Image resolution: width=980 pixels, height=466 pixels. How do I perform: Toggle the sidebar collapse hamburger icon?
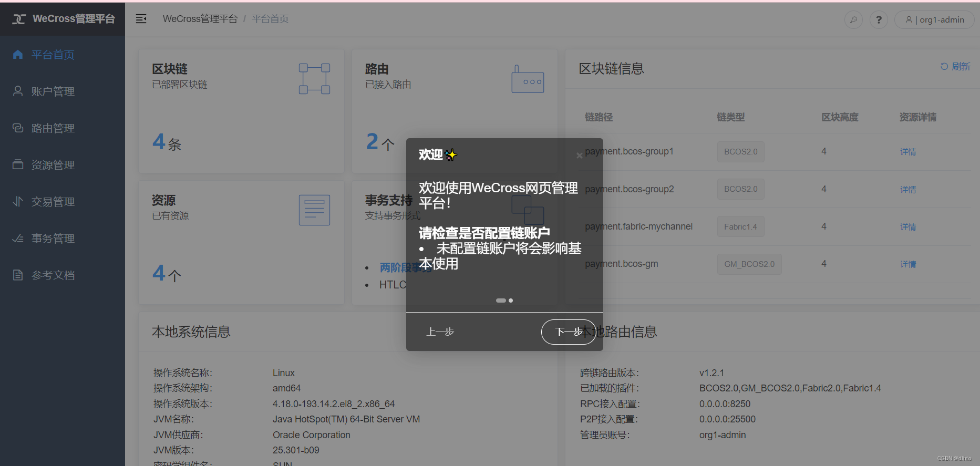coord(141,19)
